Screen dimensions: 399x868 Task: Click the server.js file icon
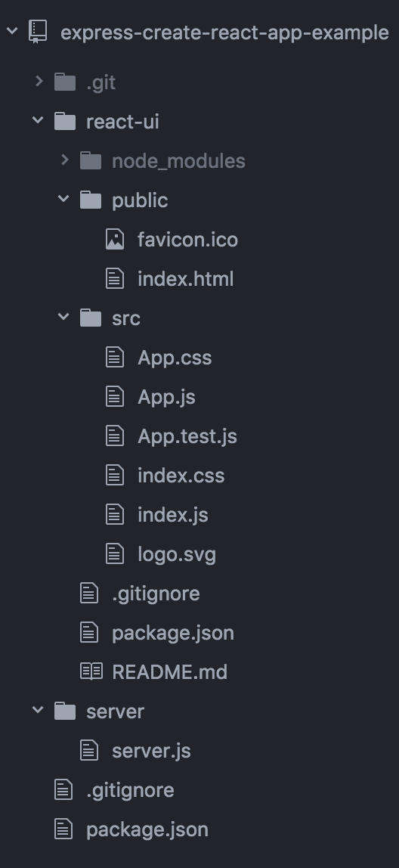point(89,750)
